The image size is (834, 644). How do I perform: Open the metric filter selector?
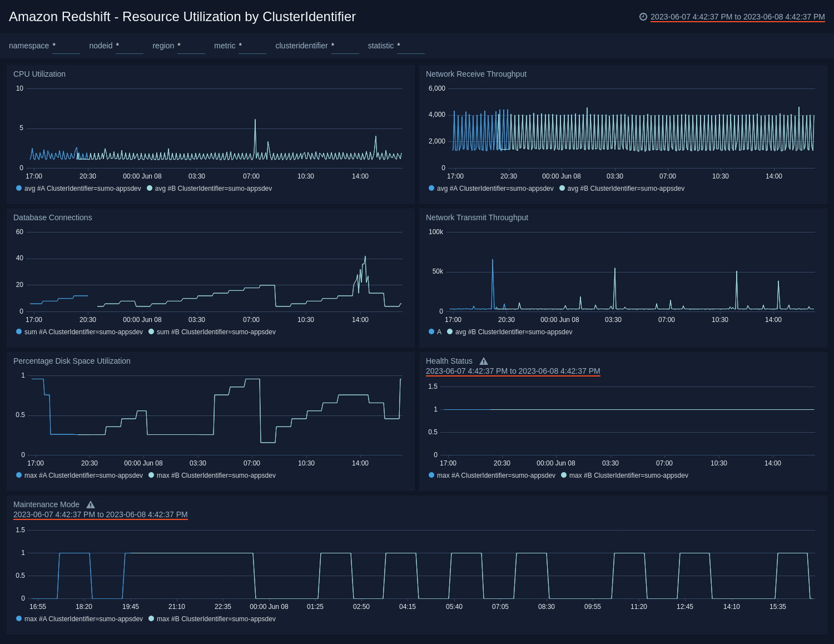(252, 49)
